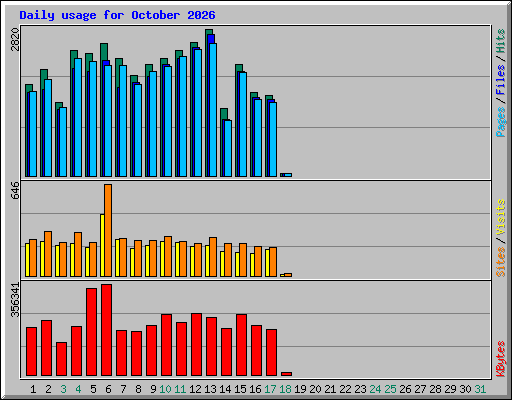The width and height of the screenshot is (512, 400).
Task: Click day 1 on the date axis
Action: click(x=33, y=389)
